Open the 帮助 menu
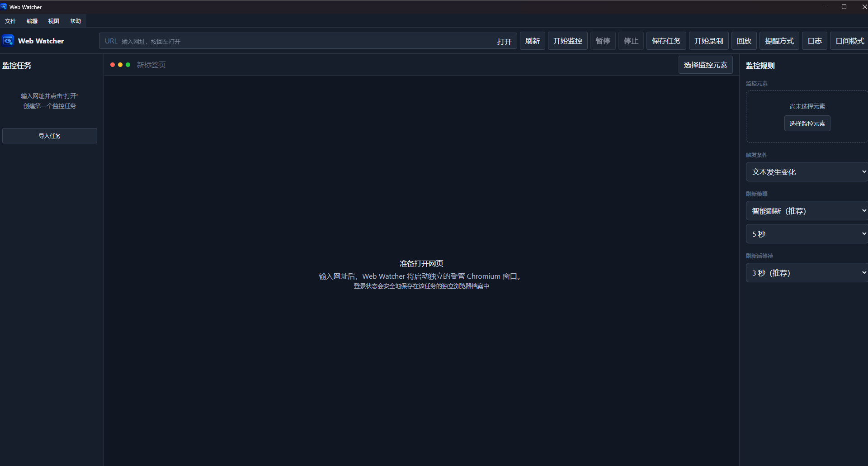Image resolution: width=868 pixels, height=466 pixels. 75,21
